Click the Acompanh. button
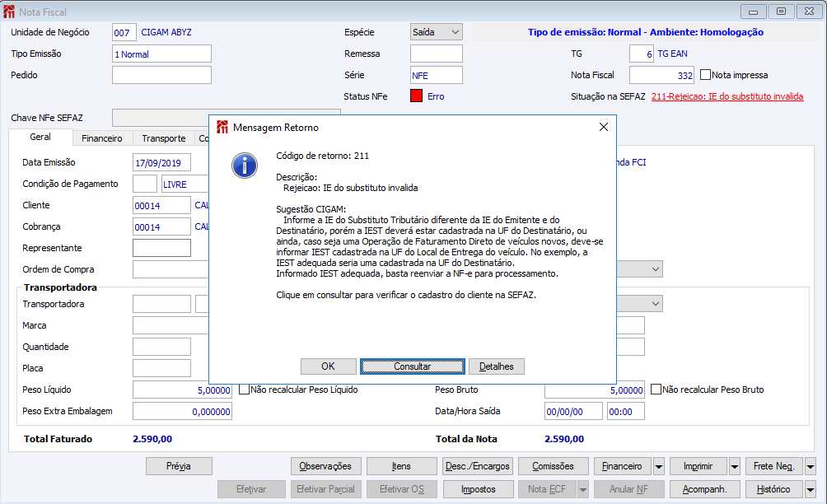This screenshot has width=827, height=504. 704,489
